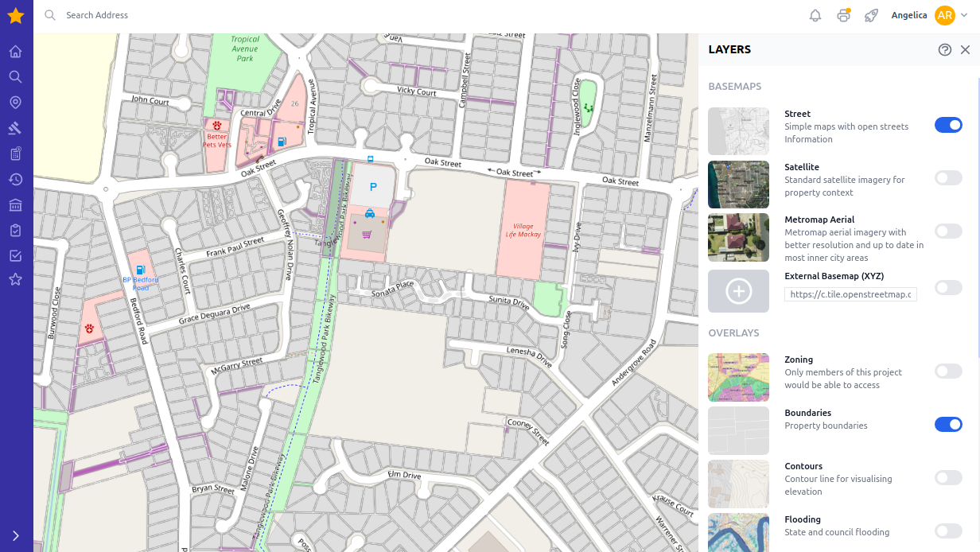Click the fuel pump icon near Central Drive

pyautogui.click(x=282, y=142)
